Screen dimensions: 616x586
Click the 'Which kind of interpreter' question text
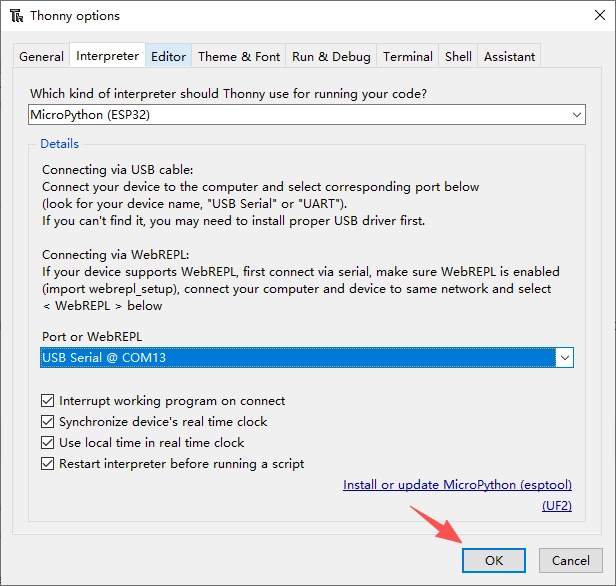[228, 94]
